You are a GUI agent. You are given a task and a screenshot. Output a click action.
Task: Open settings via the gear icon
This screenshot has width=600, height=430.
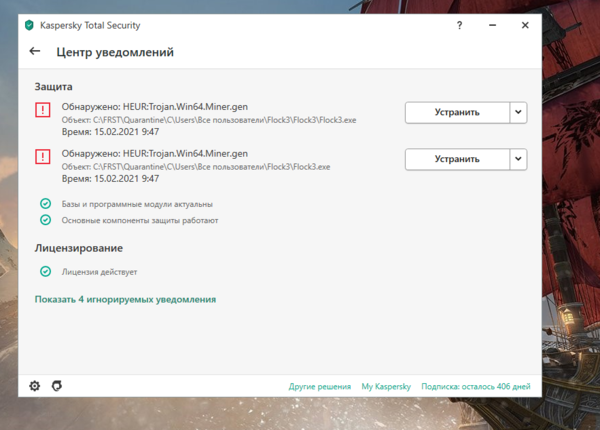pos(35,386)
